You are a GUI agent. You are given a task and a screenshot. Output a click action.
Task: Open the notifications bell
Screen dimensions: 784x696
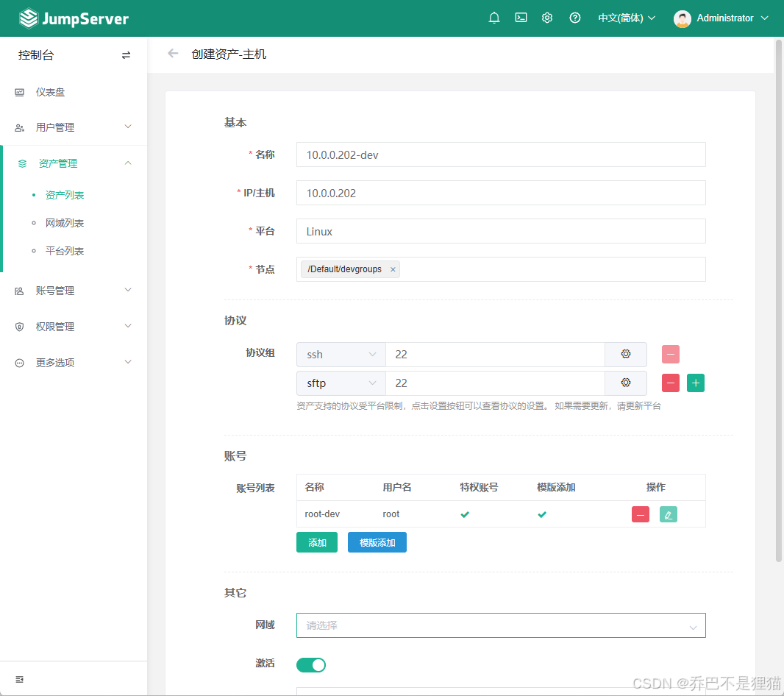click(x=494, y=18)
